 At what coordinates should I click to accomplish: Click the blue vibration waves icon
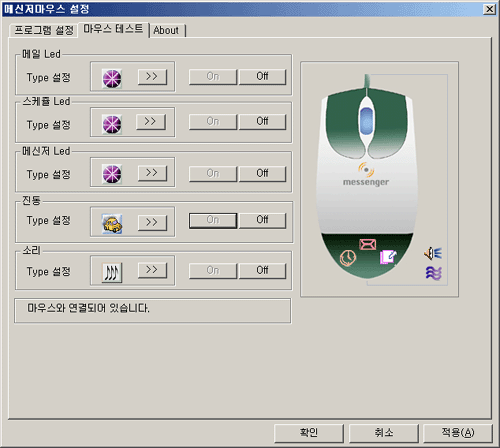point(434,273)
